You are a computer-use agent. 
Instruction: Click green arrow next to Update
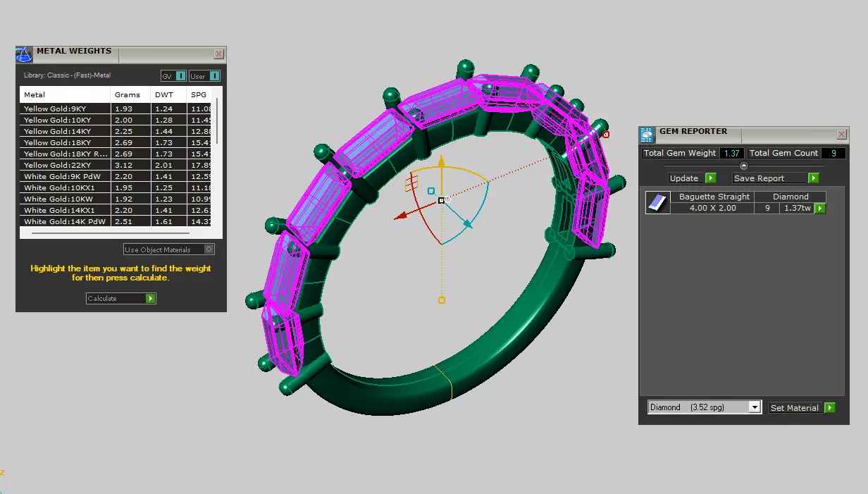[x=710, y=178]
